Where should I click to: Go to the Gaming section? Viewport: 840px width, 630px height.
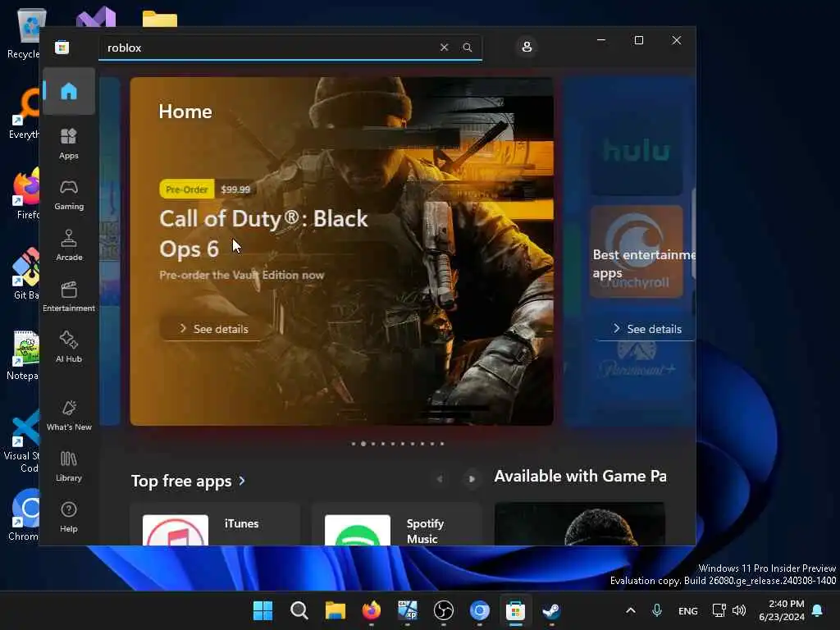pyautogui.click(x=69, y=195)
